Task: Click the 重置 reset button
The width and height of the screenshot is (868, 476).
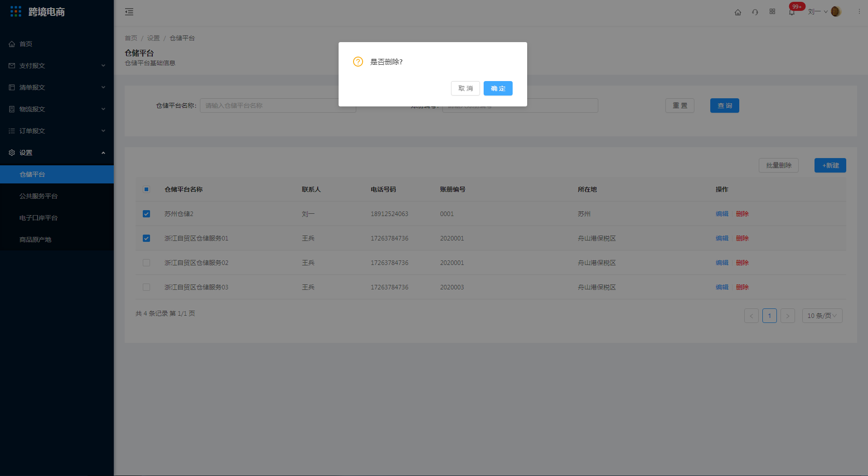Action: (x=680, y=106)
